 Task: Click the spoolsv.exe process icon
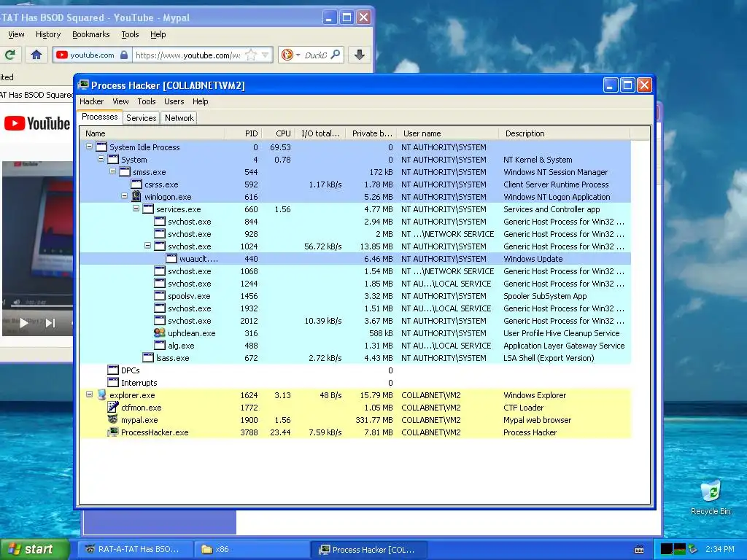pyautogui.click(x=160, y=296)
